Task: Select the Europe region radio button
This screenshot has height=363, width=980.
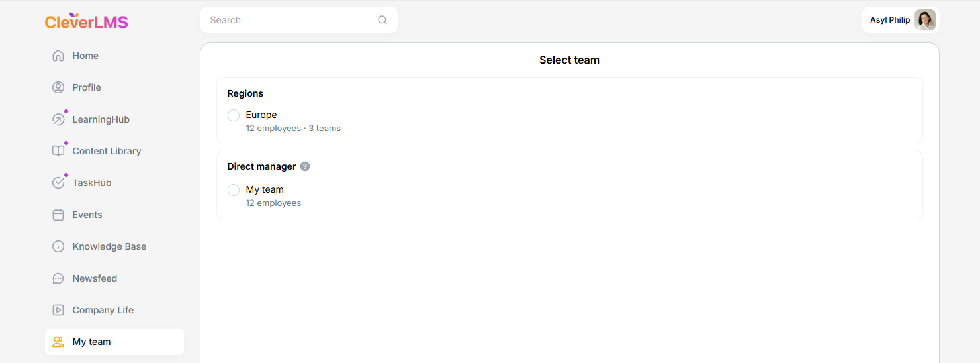Action: click(234, 115)
